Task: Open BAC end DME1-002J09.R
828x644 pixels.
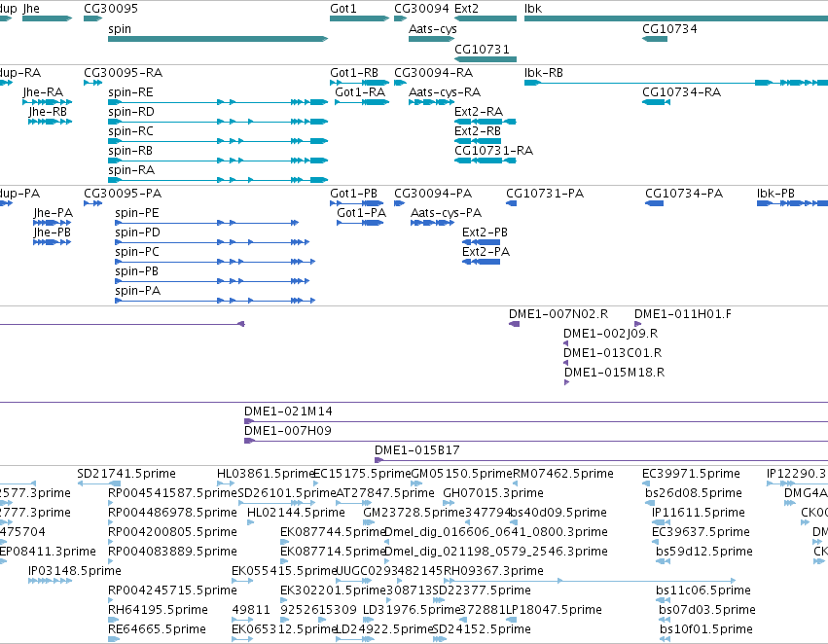Action: coord(566,343)
